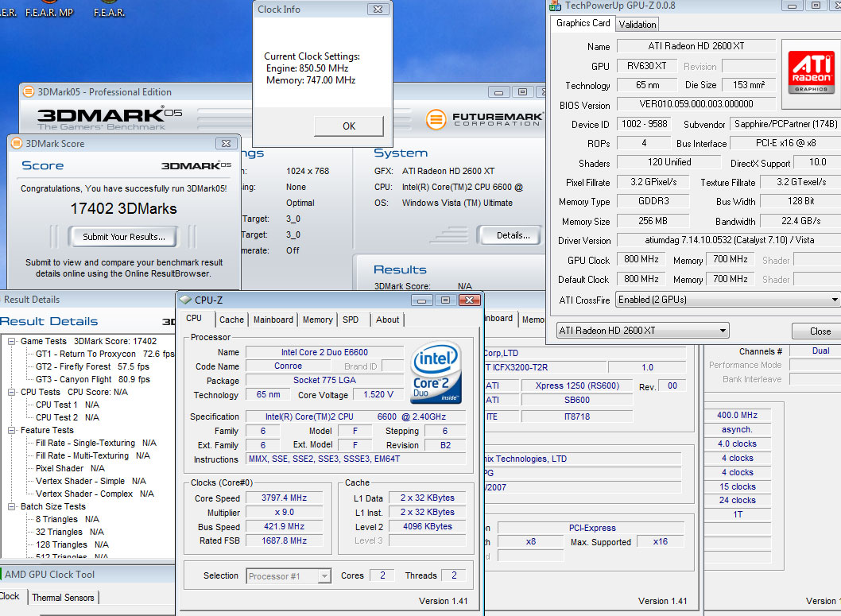Click the 3DMark05 window title icon

pos(29,91)
